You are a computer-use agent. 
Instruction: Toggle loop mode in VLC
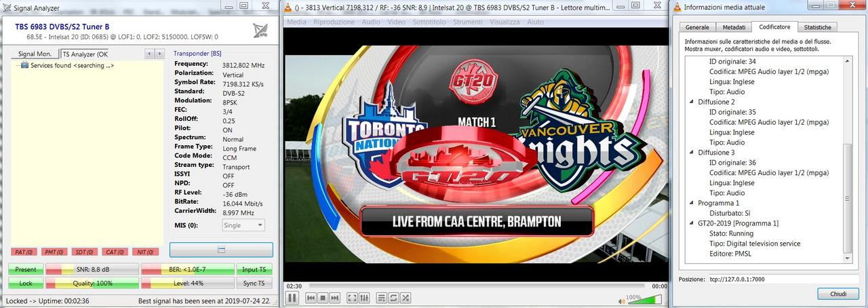click(x=393, y=298)
